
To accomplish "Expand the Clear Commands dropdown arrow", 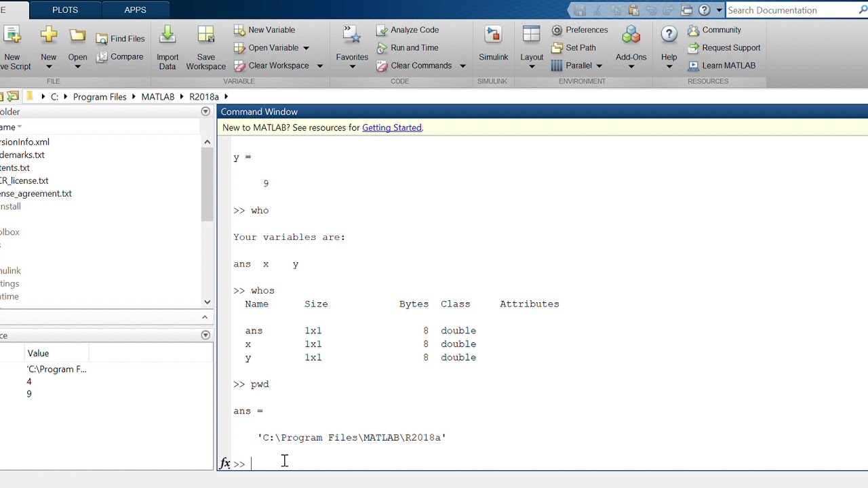I will pyautogui.click(x=462, y=66).
